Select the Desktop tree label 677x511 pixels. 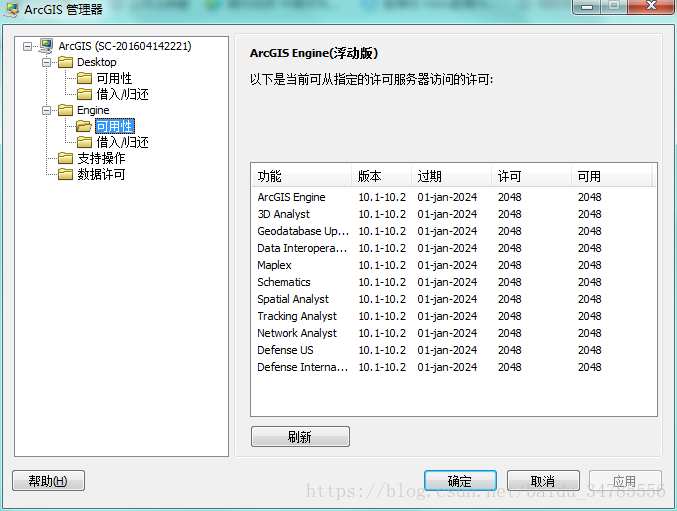point(97,62)
